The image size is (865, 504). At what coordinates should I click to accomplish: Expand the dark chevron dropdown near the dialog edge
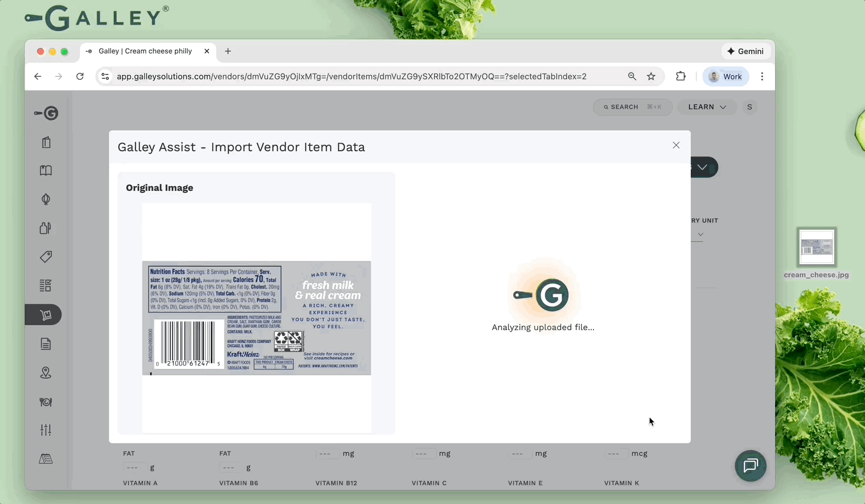(x=702, y=167)
